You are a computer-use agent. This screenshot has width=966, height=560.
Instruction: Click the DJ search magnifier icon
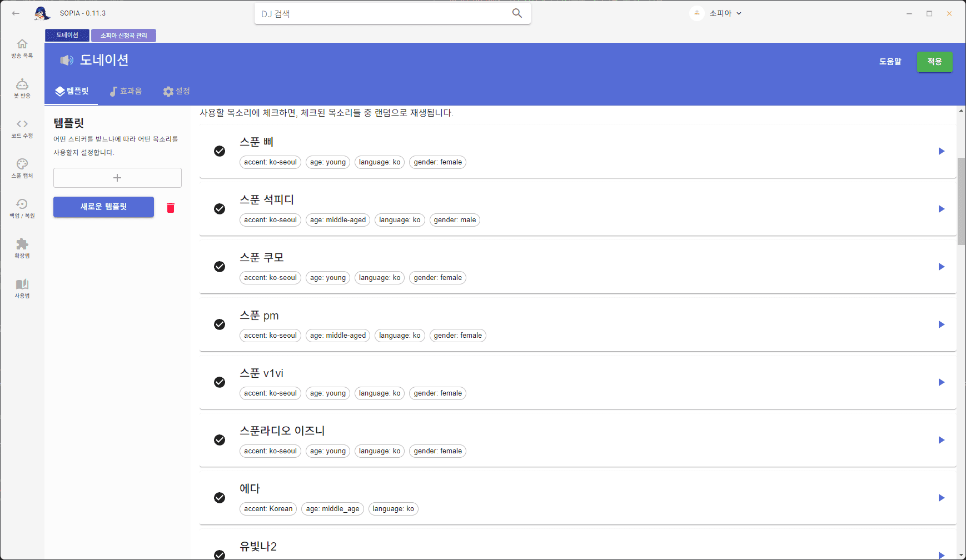(x=517, y=13)
